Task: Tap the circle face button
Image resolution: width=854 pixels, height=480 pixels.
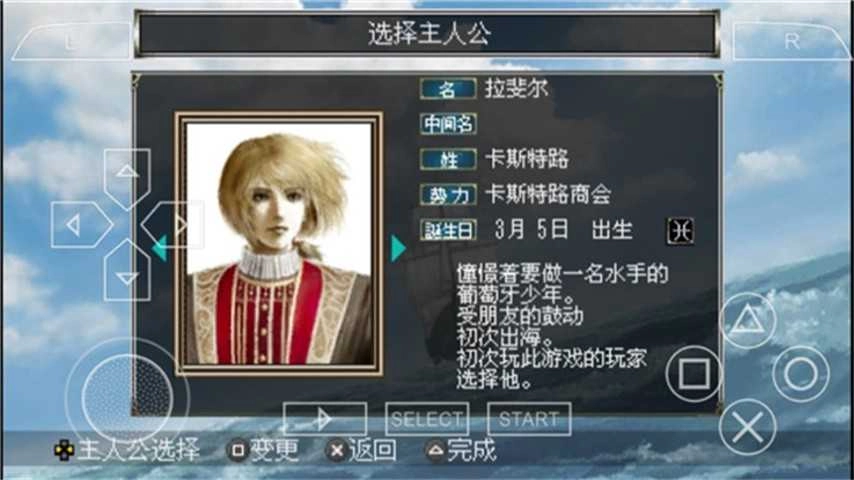Action: click(801, 374)
